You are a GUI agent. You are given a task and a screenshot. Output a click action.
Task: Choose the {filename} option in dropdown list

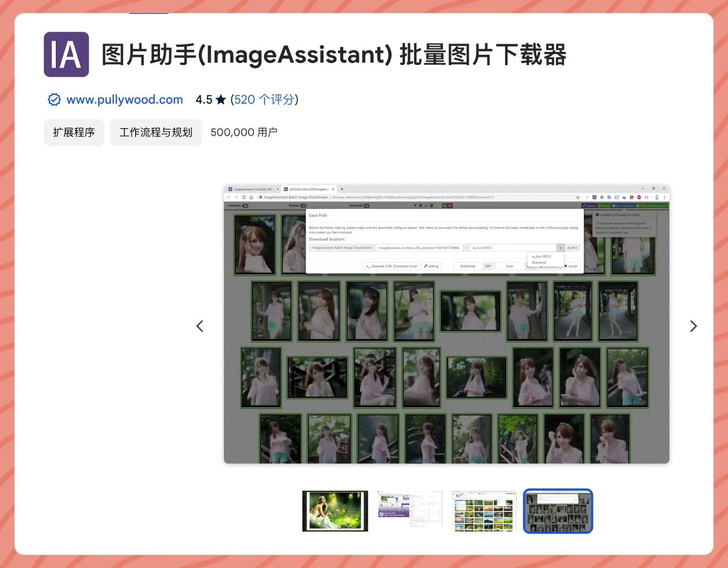(539, 262)
